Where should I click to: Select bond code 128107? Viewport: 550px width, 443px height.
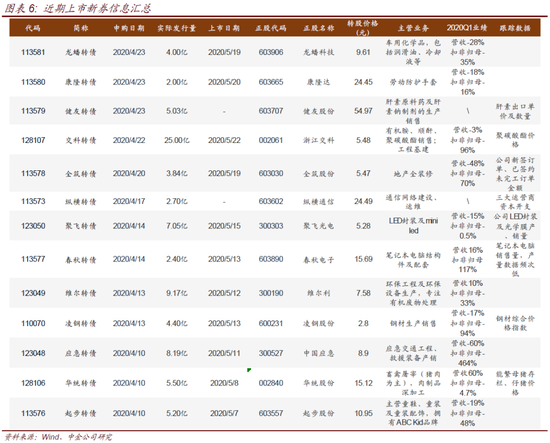[33, 140]
